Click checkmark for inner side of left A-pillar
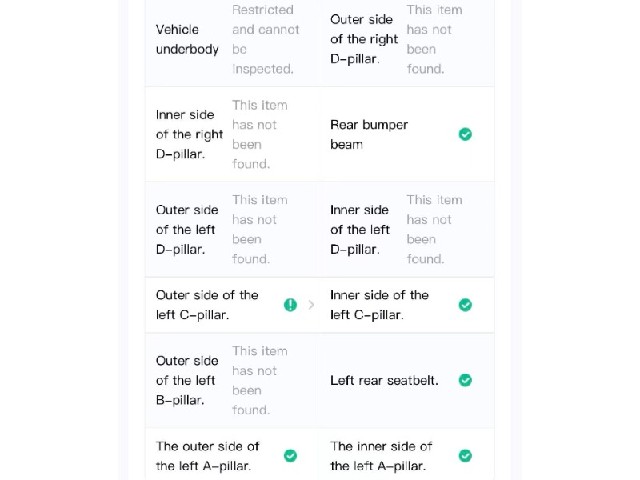 (x=465, y=456)
